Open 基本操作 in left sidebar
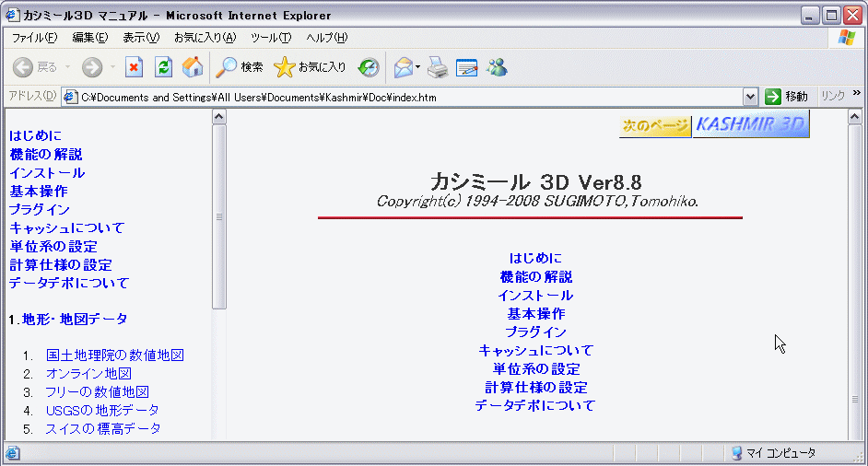This screenshot has width=868, height=466. click(x=39, y=191)
